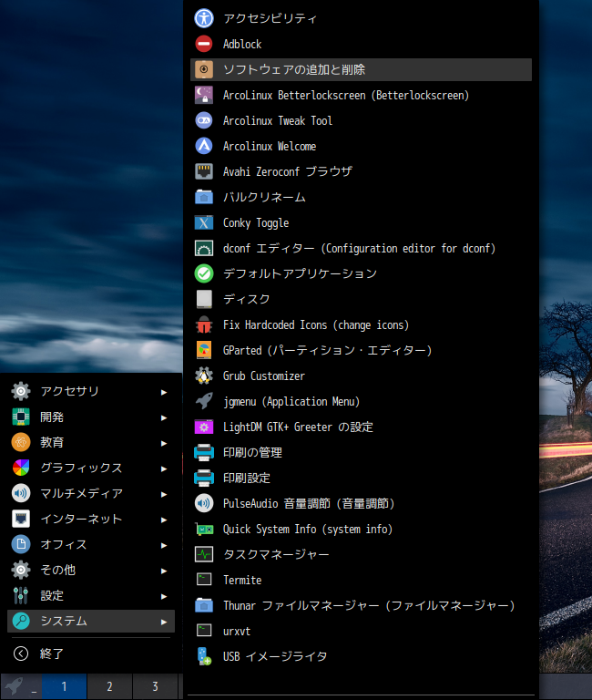Image resolution: width=592 pixels, height=700 pixels.
Task: Click the rocket launcher in the panel
Action: 15,686
